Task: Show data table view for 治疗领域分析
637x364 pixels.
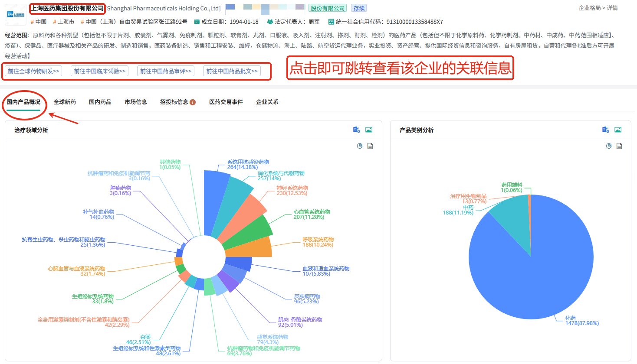Action: [x=370, y=146]
